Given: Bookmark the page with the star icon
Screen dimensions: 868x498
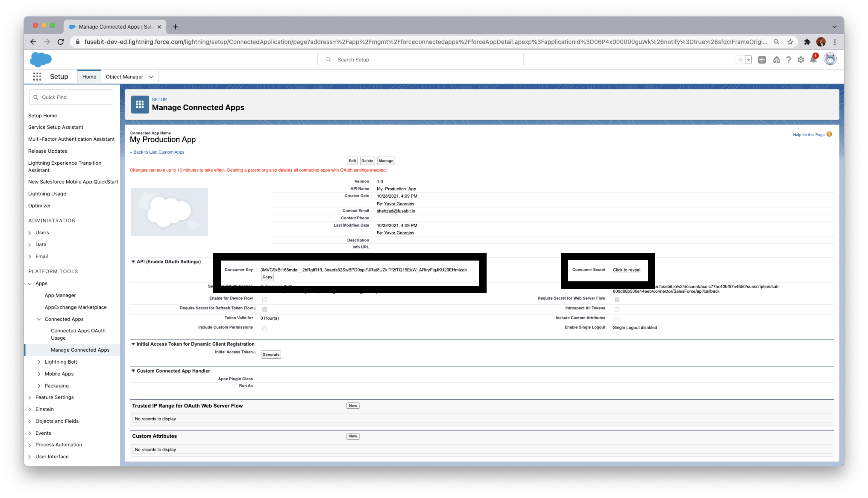Looking at the screenshot, I should coord(790,42).
